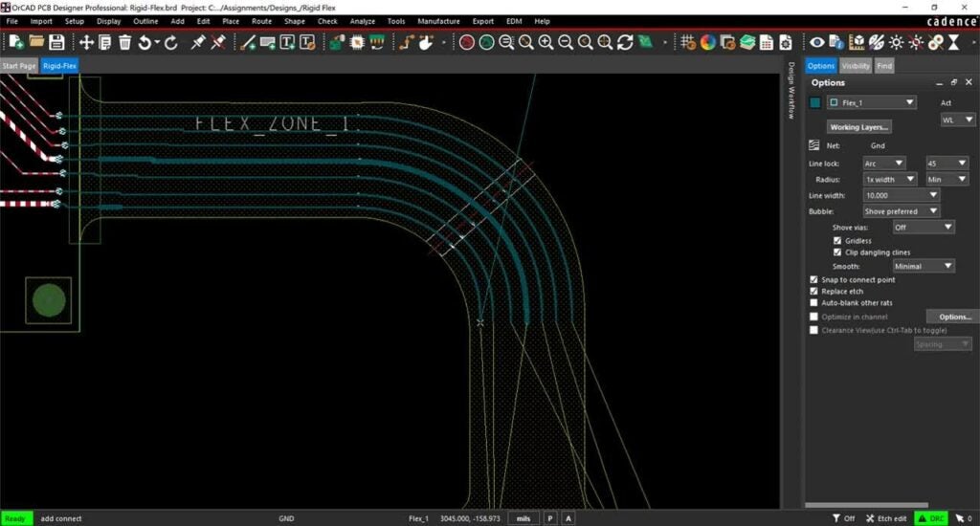Click the Refresh display icon

click(625, 42)
